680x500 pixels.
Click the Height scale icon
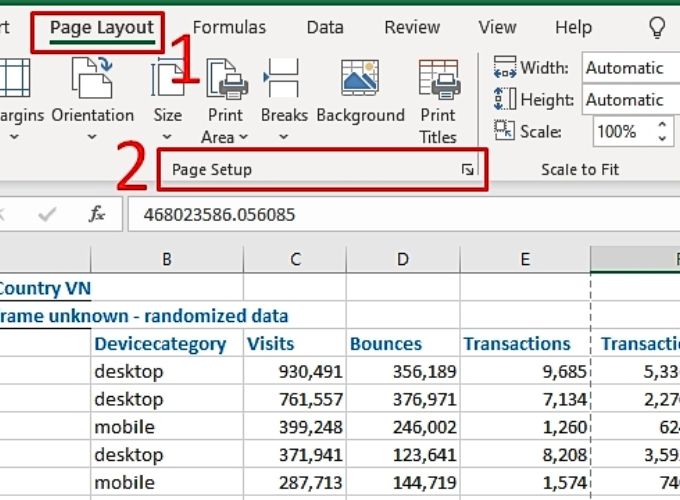[x=505, y=99]
